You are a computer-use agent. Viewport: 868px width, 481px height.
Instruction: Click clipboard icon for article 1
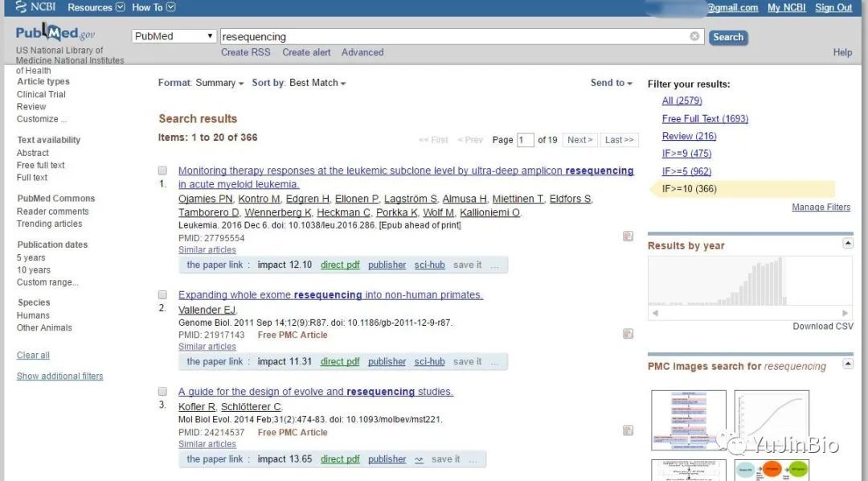[628, 236]
